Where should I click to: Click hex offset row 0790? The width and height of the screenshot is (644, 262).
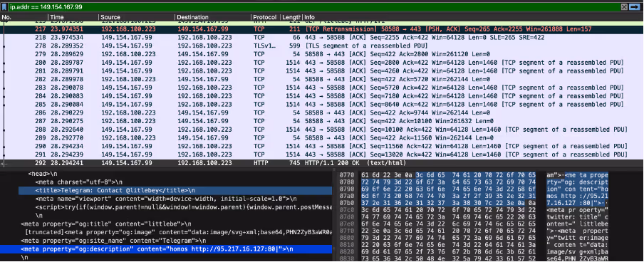coord(348,190)
